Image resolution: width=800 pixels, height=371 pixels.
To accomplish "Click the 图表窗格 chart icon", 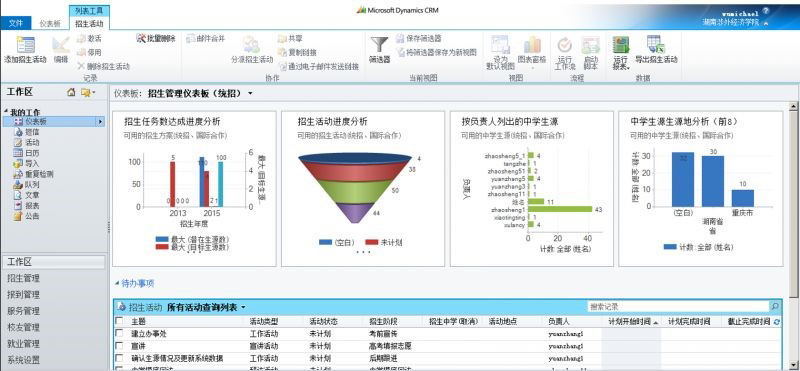I will tap(532, 44).
